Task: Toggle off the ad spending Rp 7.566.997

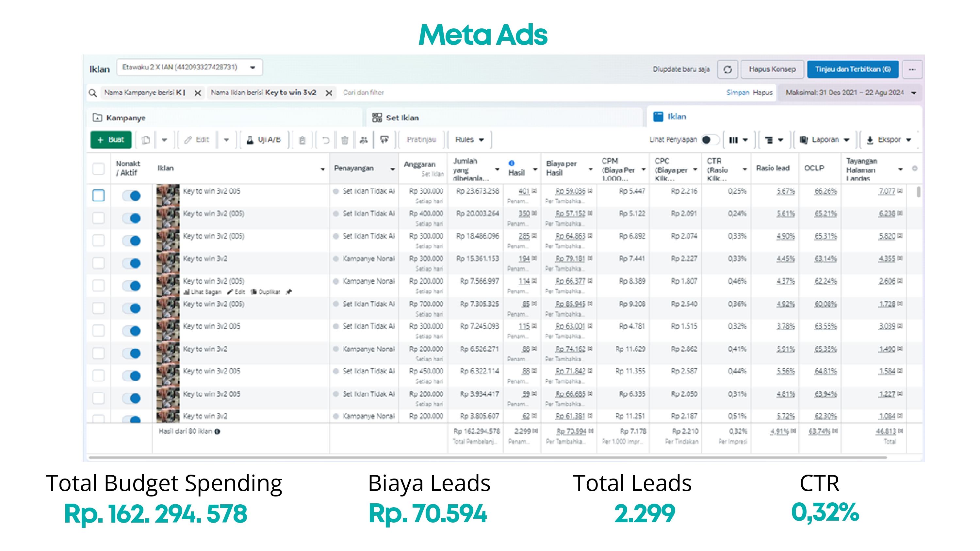Action: [131, 286]
